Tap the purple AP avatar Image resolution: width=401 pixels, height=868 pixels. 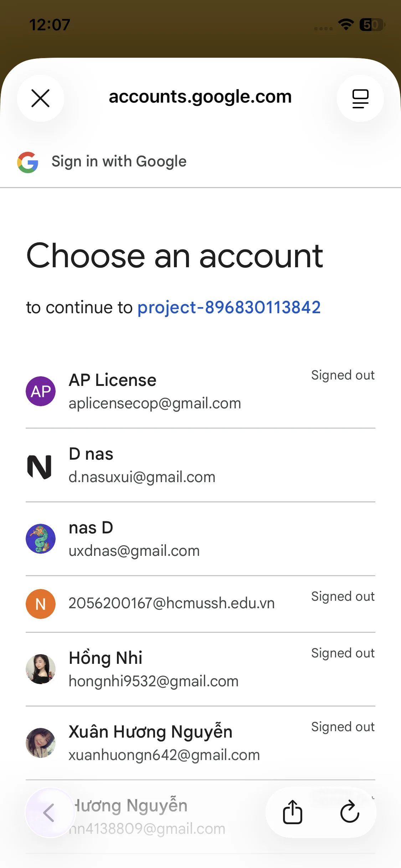[41, 391]
